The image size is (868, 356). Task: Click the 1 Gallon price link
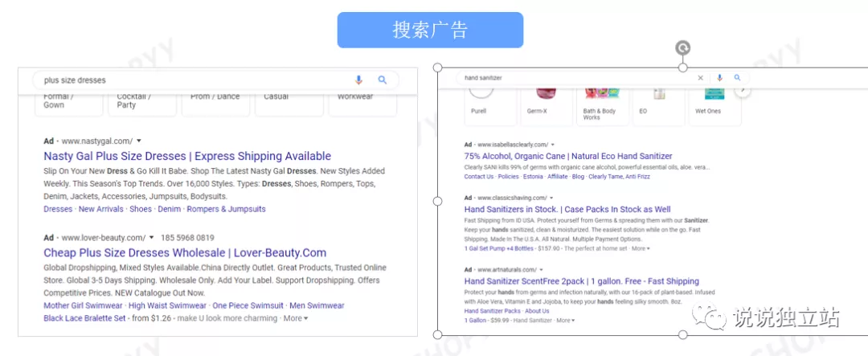(x=474, y=321)
